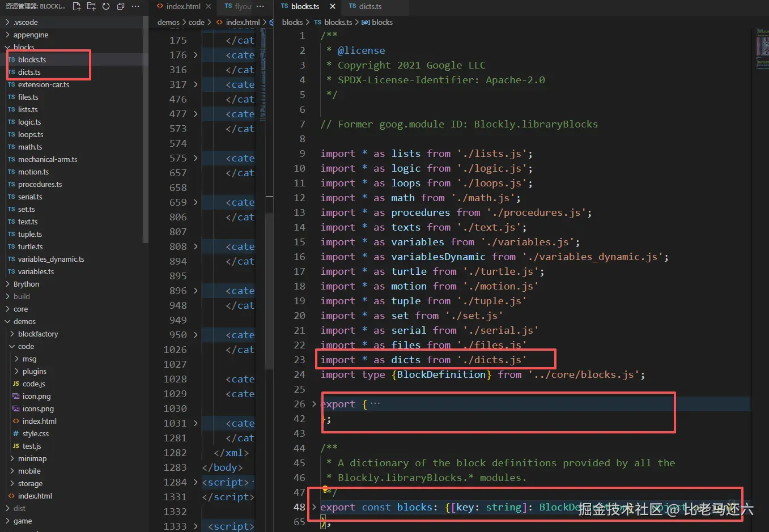Open serial.ts in the explorer
The height and width of the screenshot is (532, 769).
click(30, 197)
